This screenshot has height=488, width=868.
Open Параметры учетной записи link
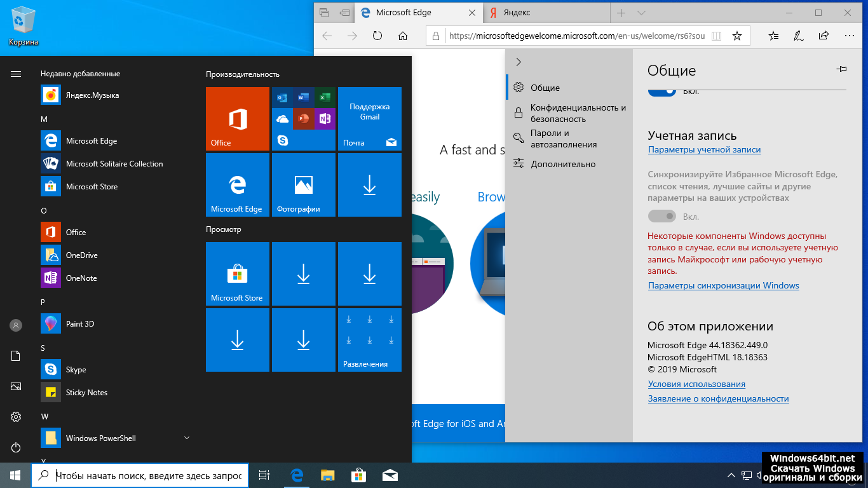(x=704, y=150)
